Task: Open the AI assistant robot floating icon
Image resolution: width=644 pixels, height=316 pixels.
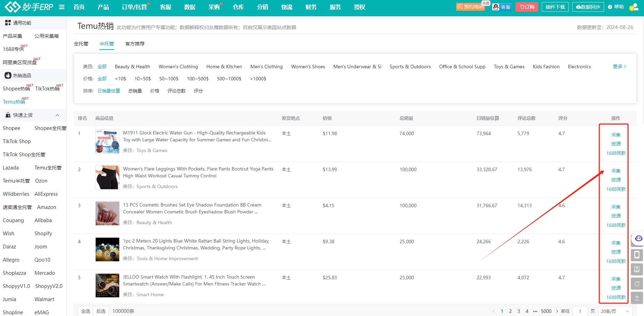Action: [x=638, y=239]
